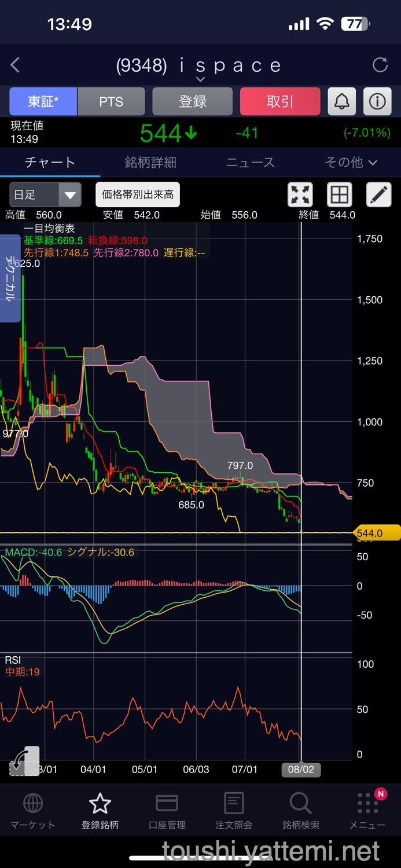
Task: Expand chevron under ispace title
Action: [x=200, y=79]
